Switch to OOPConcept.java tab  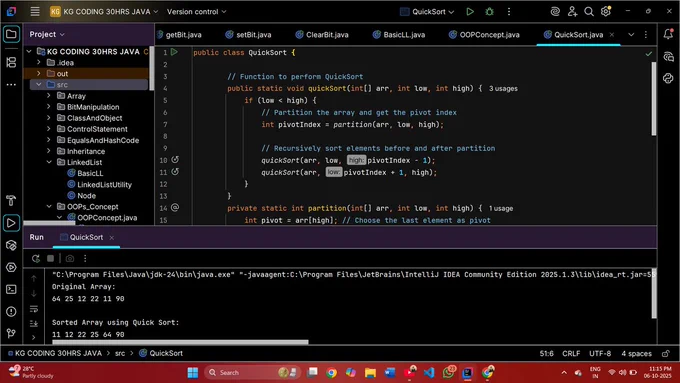tap(484, 35)
